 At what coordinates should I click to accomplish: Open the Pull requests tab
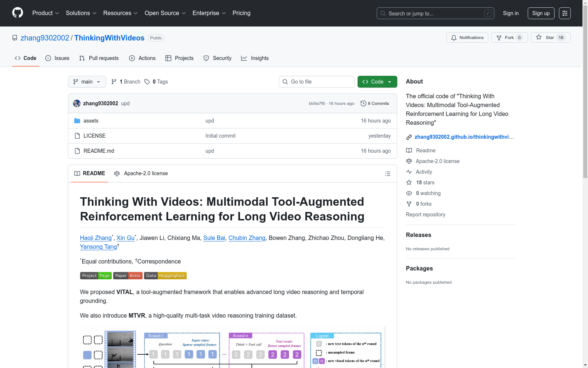pos(99,58)
